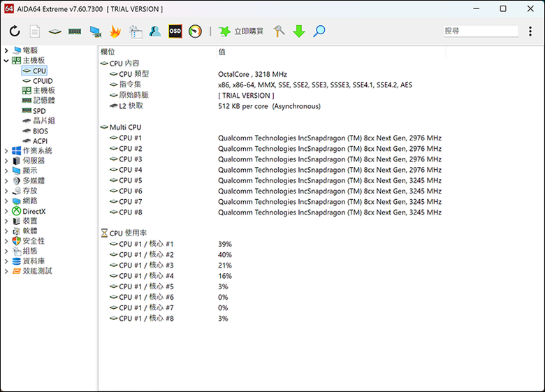Open the Report page icon

click(x=35, y=31)
